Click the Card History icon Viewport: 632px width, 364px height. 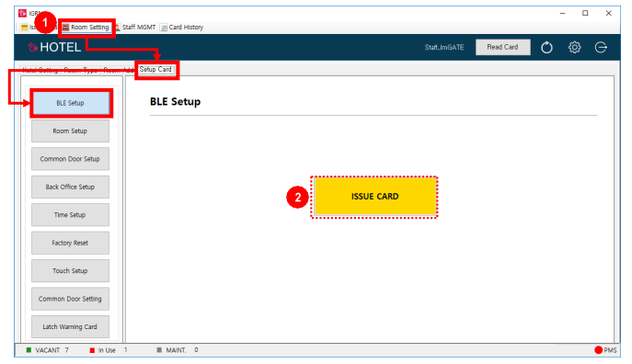pyautogui.click(x=164, y=28)
